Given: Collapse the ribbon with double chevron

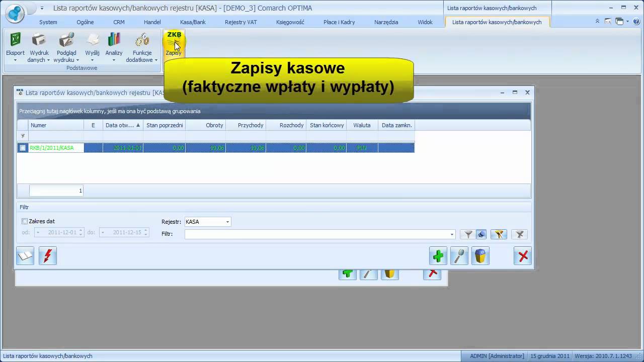Looking at the screenshot, I should point(597,22).
